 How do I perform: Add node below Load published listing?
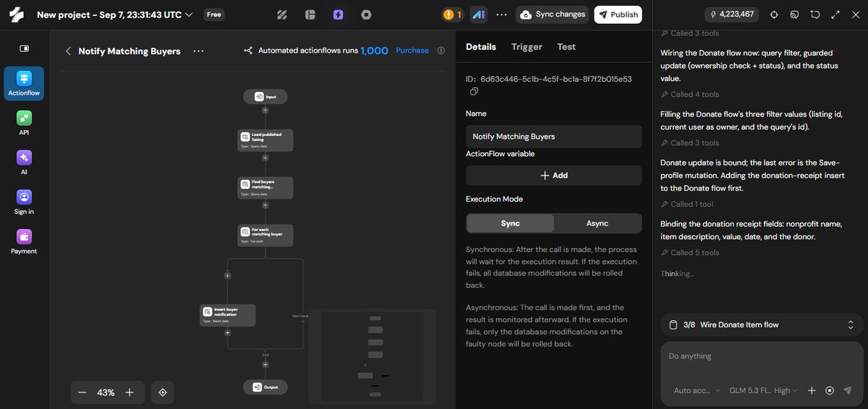(x=265, y=158)
